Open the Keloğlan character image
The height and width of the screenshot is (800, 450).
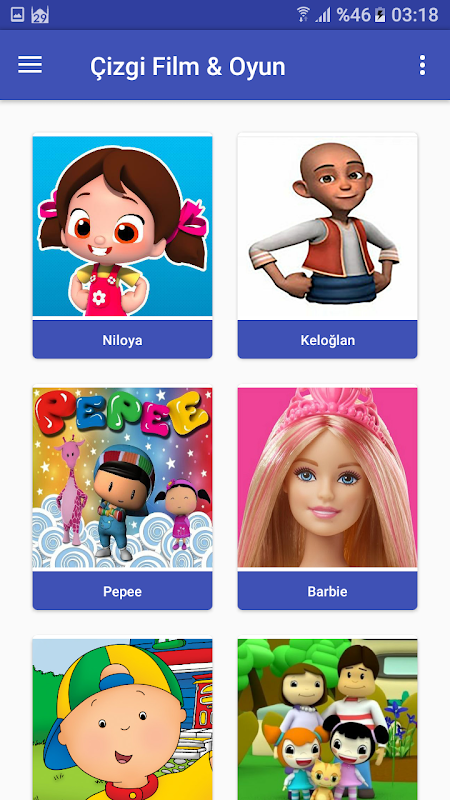(x=328, y=226)
